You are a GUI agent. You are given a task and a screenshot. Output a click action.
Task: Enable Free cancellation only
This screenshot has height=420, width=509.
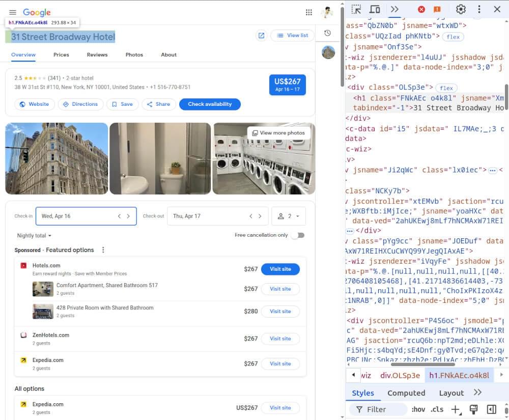click(298, 235)
